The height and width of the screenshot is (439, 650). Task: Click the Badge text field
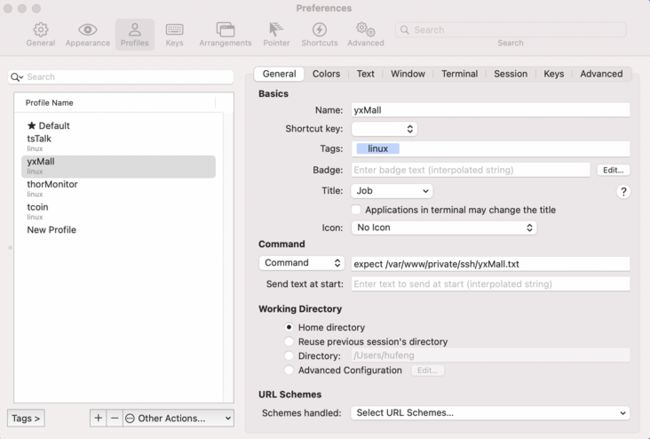click(x=471, y=170)
